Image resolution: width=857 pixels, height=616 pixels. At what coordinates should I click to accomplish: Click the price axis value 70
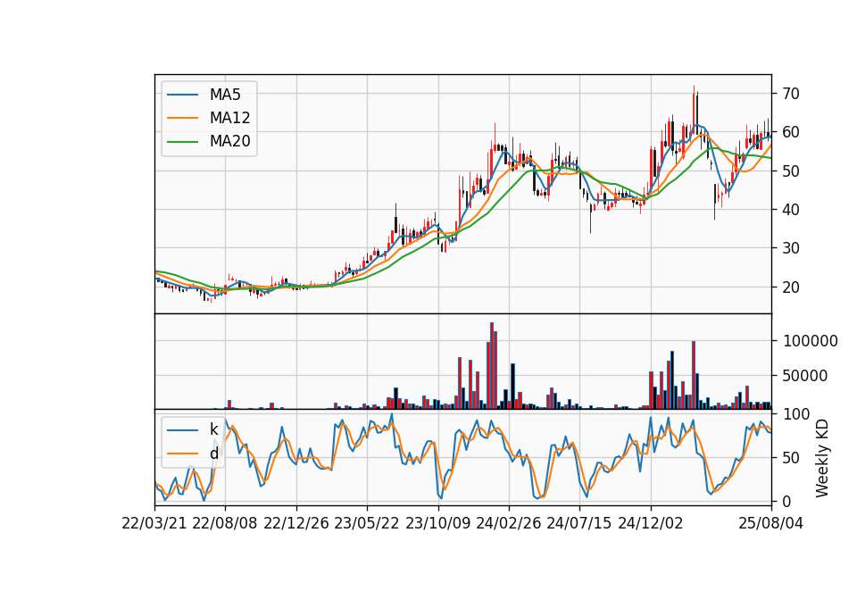[791, 94]
